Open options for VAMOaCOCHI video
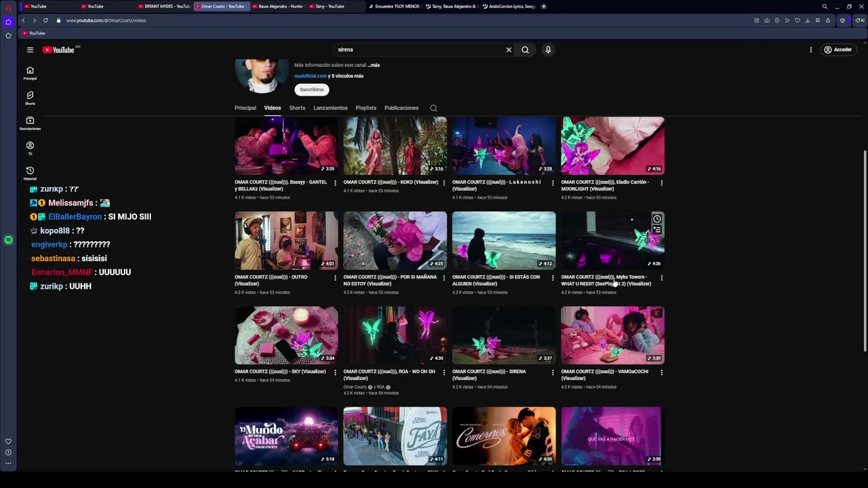Screen dimensions: 868x488 (x=661, y=372)
